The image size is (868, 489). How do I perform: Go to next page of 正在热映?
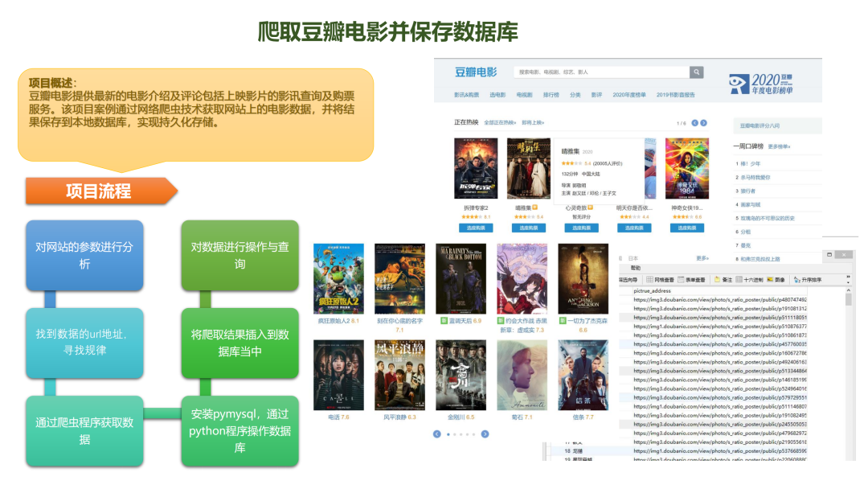703,123
